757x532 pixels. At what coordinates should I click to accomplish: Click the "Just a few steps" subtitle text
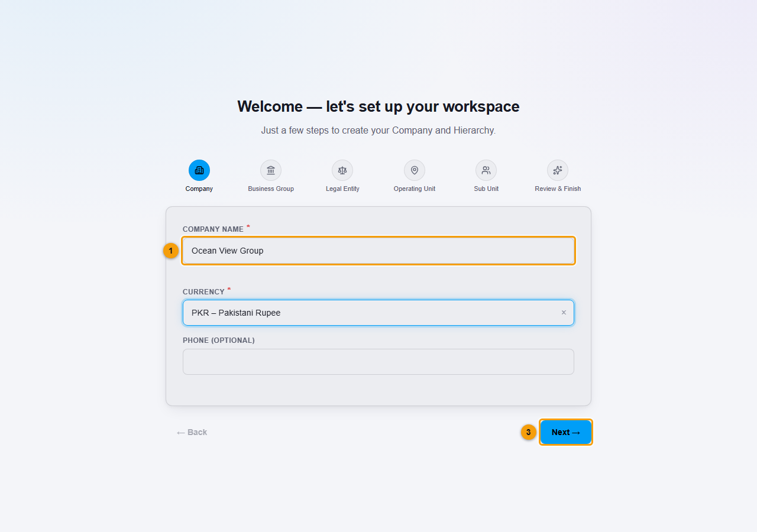378,130
